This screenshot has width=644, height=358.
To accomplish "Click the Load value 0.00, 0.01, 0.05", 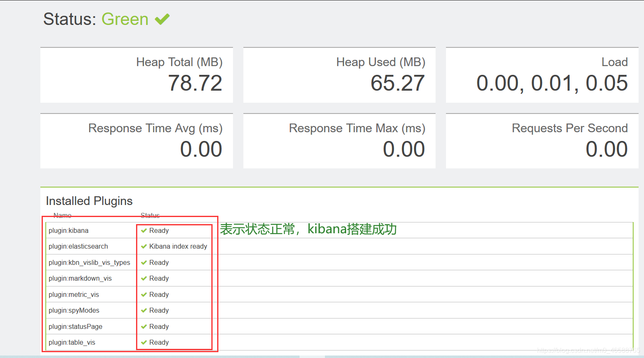I will click(x=552, y=83).
